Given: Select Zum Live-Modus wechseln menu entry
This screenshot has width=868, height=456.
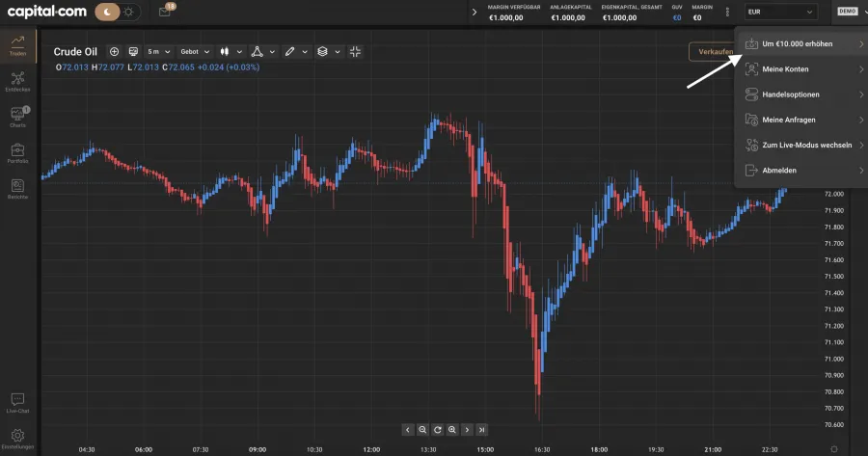Looking at the screenshot, I should (x=803, y=145).
